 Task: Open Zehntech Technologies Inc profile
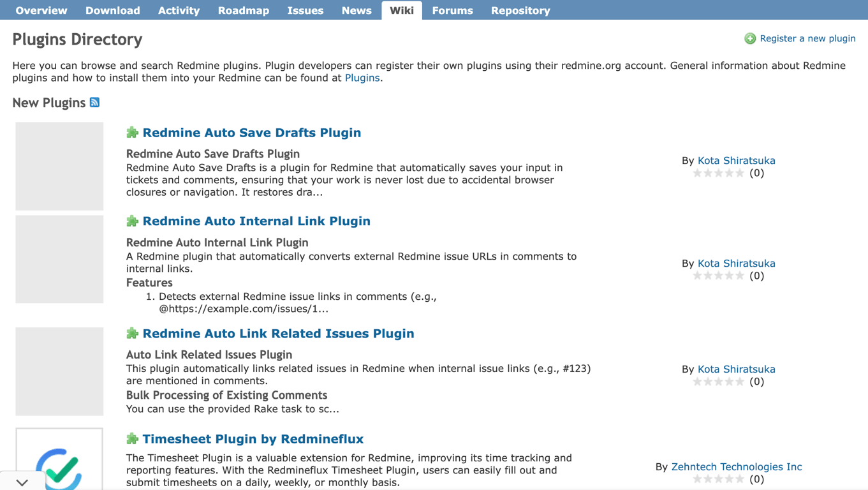737,466
